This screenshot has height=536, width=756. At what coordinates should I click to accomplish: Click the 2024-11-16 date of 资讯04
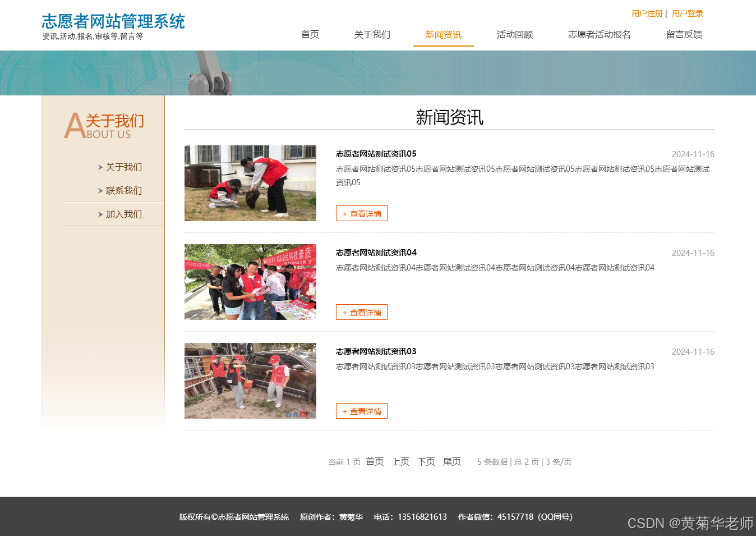(693, 253)
